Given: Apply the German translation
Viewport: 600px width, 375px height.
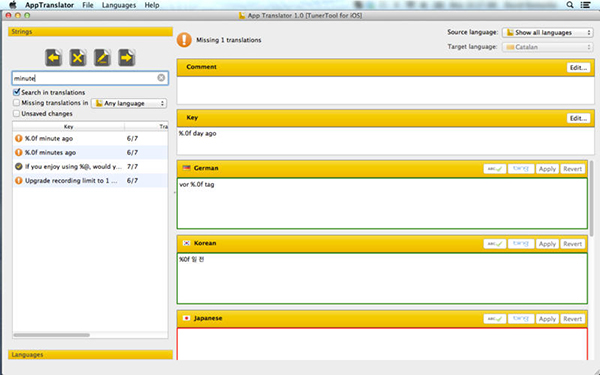Looking at the screenshot, I should click(x=547, y=169).
